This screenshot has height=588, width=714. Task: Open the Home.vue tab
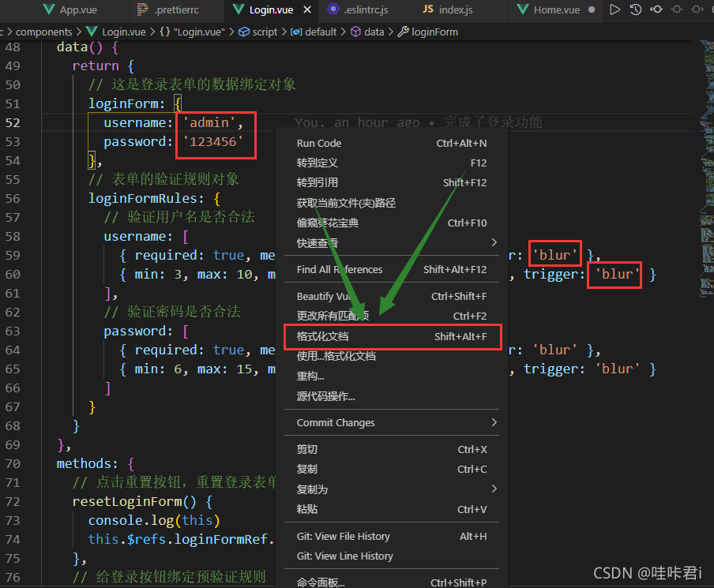tap(557, 10)
